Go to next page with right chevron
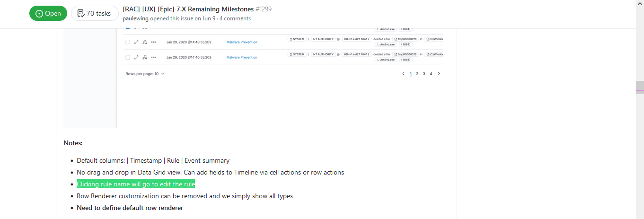The height and width of the screenshot is (219, 644). pyautogui.click(x=439, y=74)
